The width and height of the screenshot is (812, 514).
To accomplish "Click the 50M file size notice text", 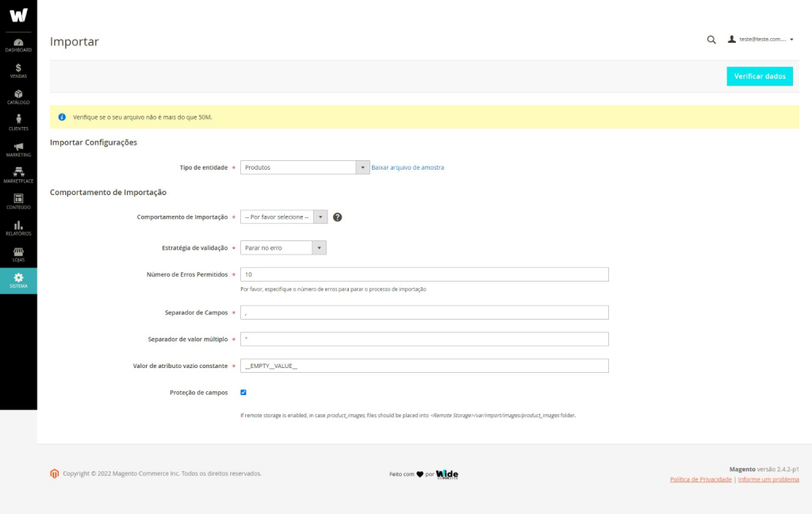I will (143, 117).
